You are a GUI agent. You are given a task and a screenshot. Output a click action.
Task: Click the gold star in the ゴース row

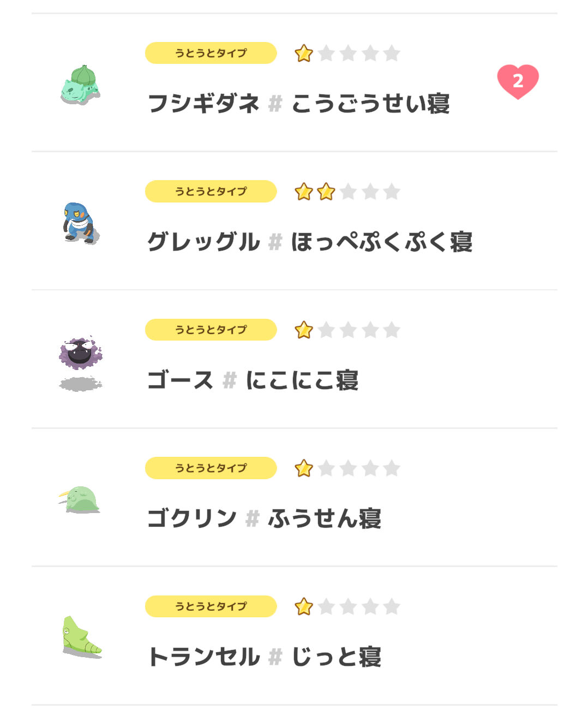304,330
